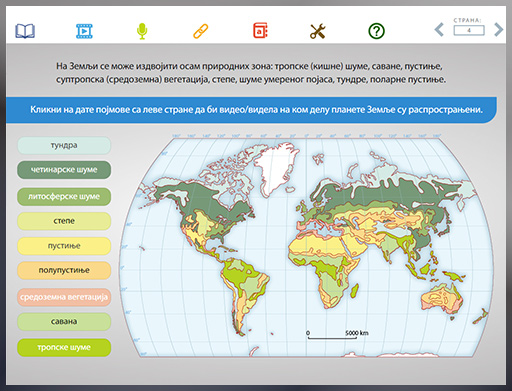Select the савана zone button
The height and width of the screenshot is (391, 512).
[x=64, y=322]
